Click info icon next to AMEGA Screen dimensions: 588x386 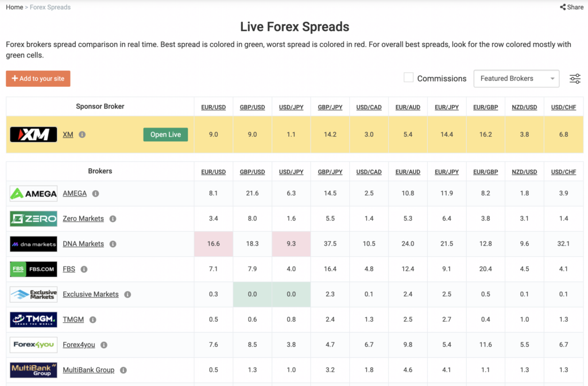click(96, 194)
